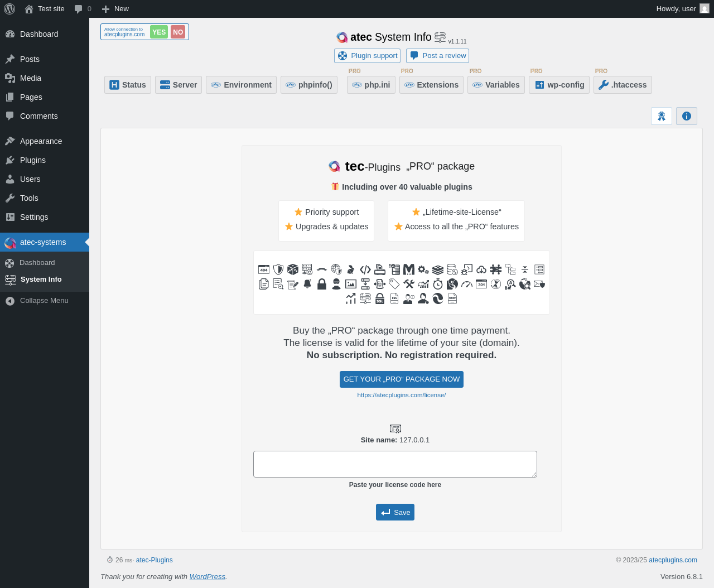Click the 301 redirect plugin icon
The width and height of the screenshot is (714, 588).
481,284
